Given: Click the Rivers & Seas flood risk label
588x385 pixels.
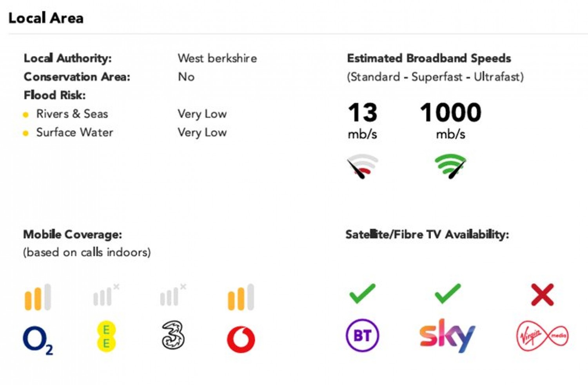Looking at the screenshot, I should [72, 114].
